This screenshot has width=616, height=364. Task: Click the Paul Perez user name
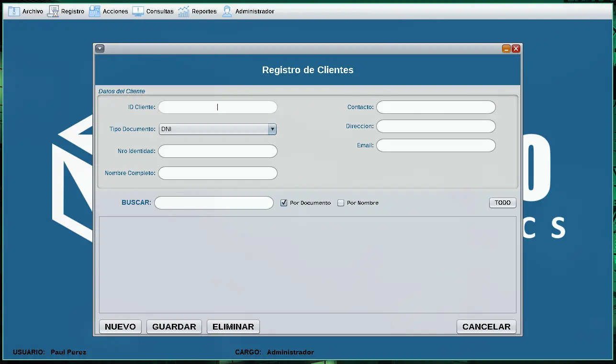click(x=68, y=352)
